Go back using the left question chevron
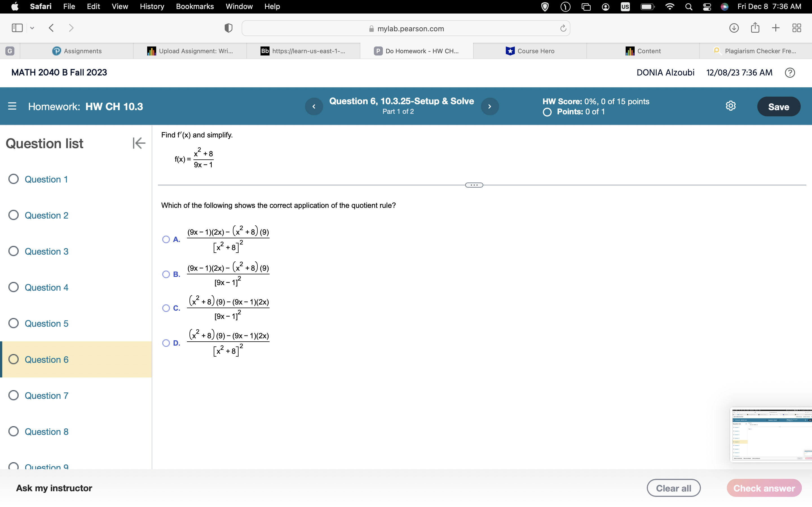Screen dimensions: 812x507 314,106
